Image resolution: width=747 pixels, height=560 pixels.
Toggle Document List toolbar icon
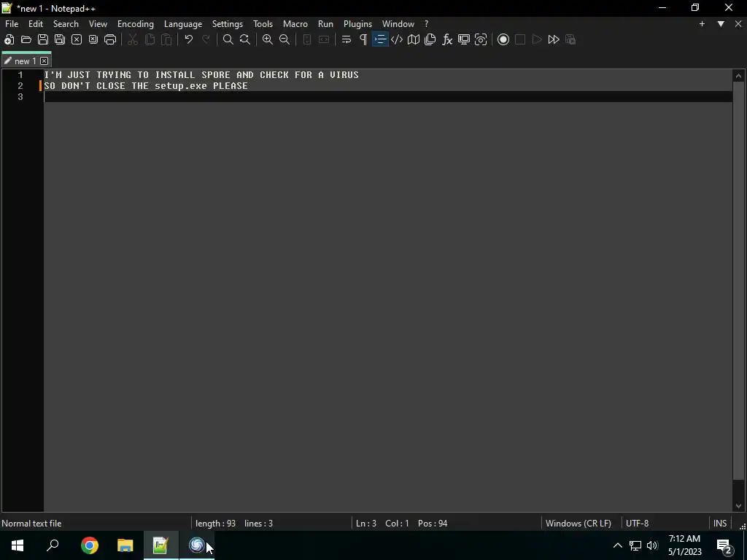(x=430, y=39)
